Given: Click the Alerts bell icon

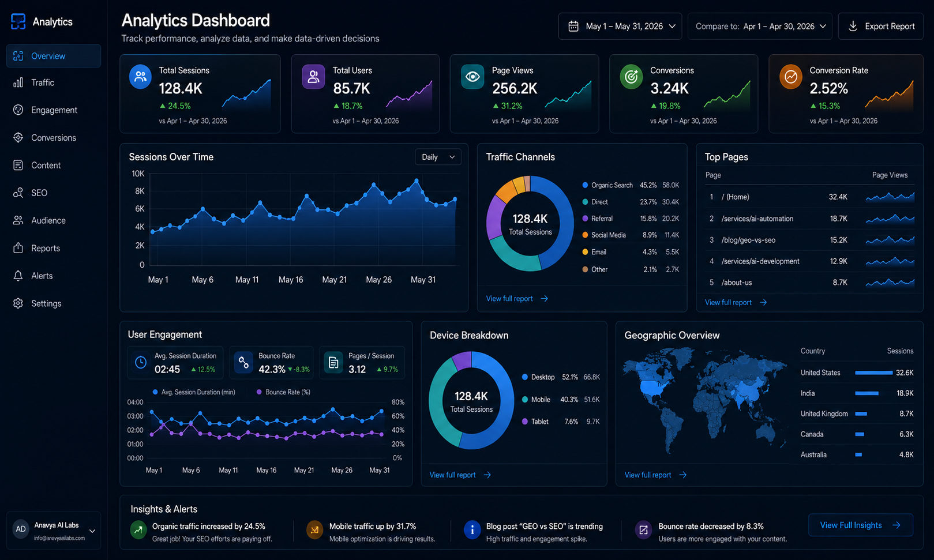Looking at the screenshot, I should coord(18,276).
